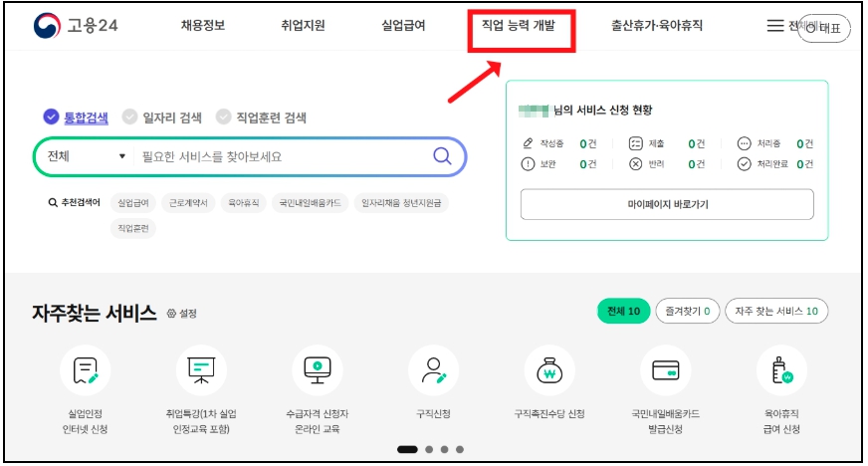This screenshot has height=466, width=868.
Task: Open the 실업인정 인터넷 신청 icon
Action: tap(86, 370)
